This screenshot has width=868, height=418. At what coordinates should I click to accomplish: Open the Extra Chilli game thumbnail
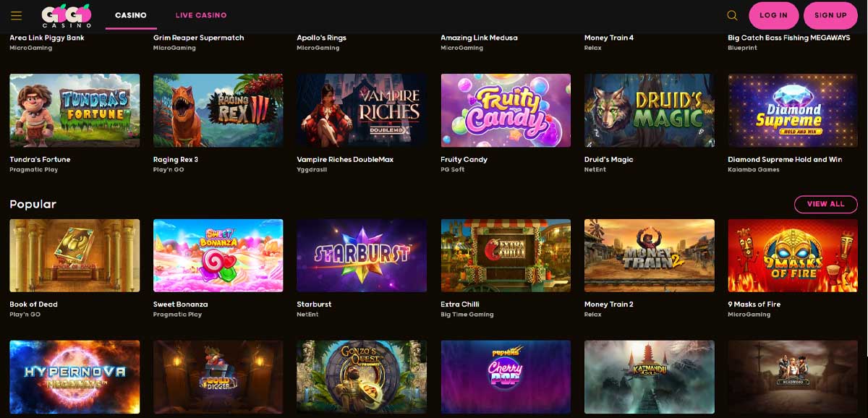pos(506,255)
